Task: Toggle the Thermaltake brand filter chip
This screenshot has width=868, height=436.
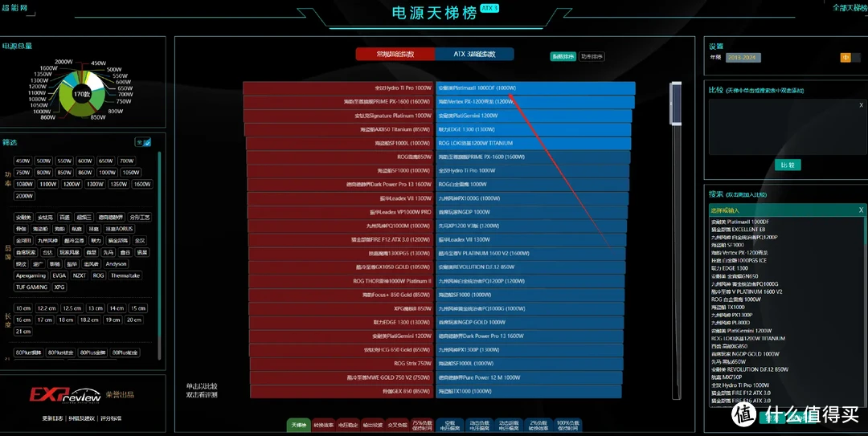Action: click(x=125, y=275)
